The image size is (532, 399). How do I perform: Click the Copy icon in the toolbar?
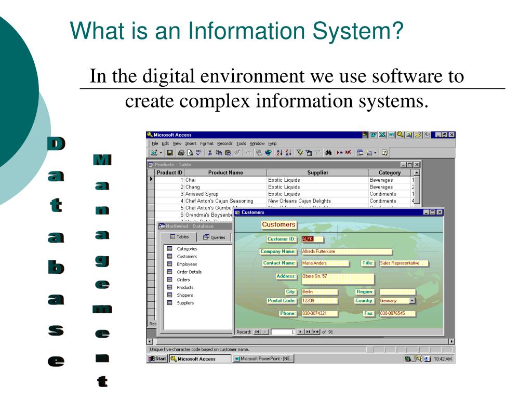coord(219,153)
